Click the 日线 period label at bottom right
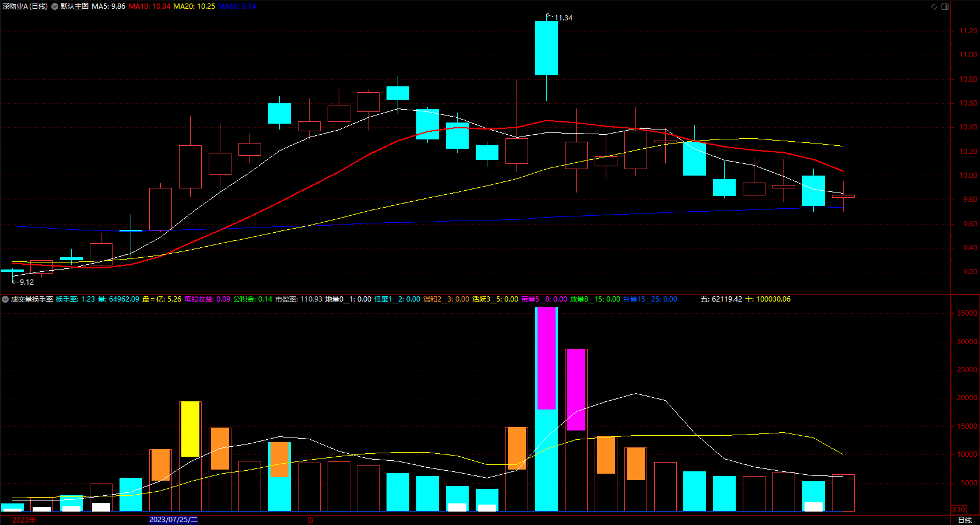This screenshot has height=525, width=980. coord(965,520)
